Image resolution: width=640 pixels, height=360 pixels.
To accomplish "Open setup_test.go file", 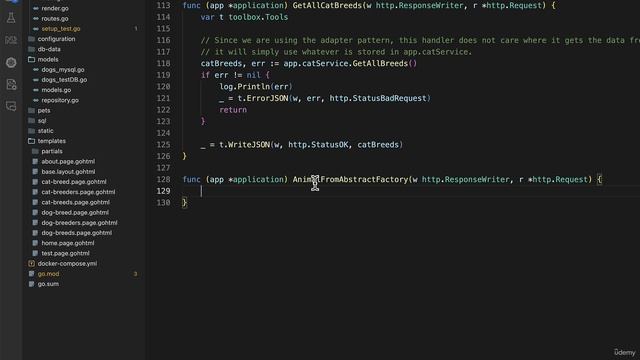I will click(61, 29).
